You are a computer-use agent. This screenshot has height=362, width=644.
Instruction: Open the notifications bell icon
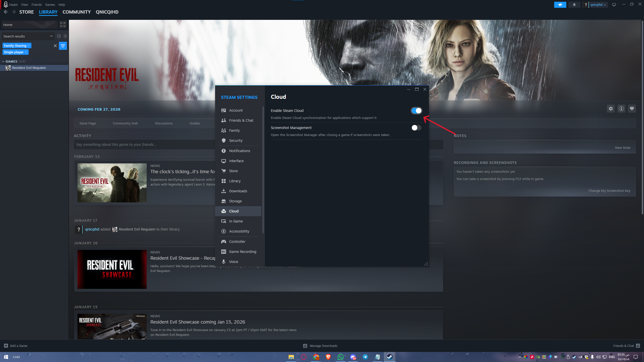pos(574,5)
